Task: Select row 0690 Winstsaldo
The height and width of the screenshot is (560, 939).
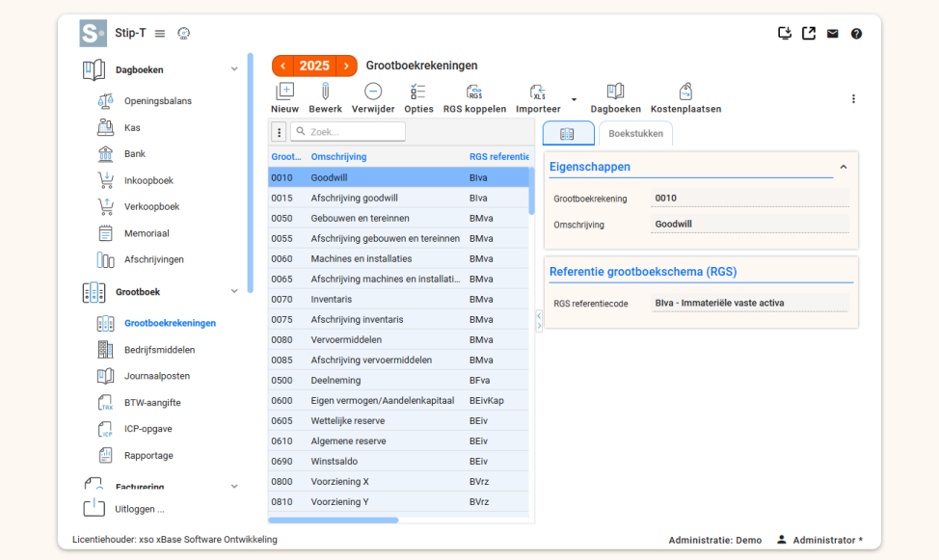Action: [x=398, y=461]
